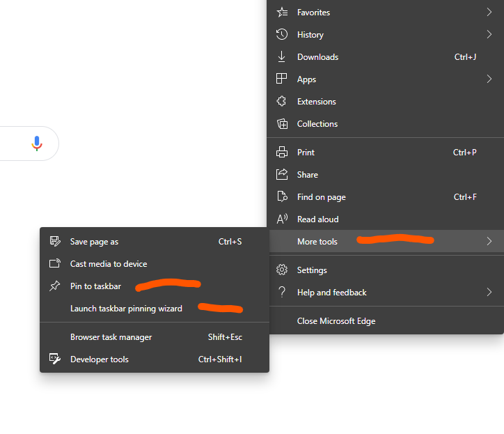The image size is (504, 434).
Task: Click the Save page as icon
Action: (55, 241)
